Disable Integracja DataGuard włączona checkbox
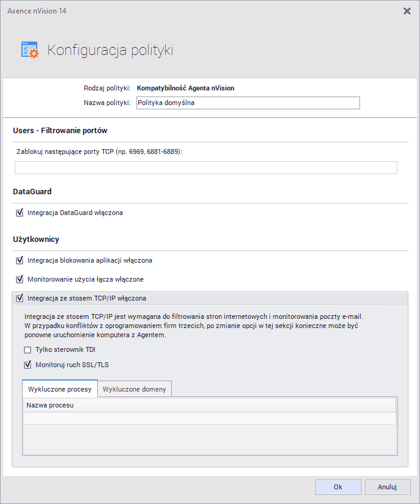The image size is (420, 504). (20, 213)
